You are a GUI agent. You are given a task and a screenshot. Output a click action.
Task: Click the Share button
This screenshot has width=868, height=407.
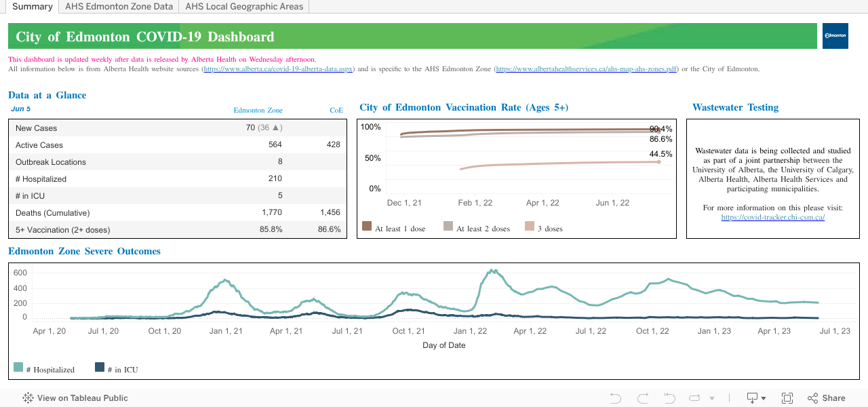pos(827,398)
